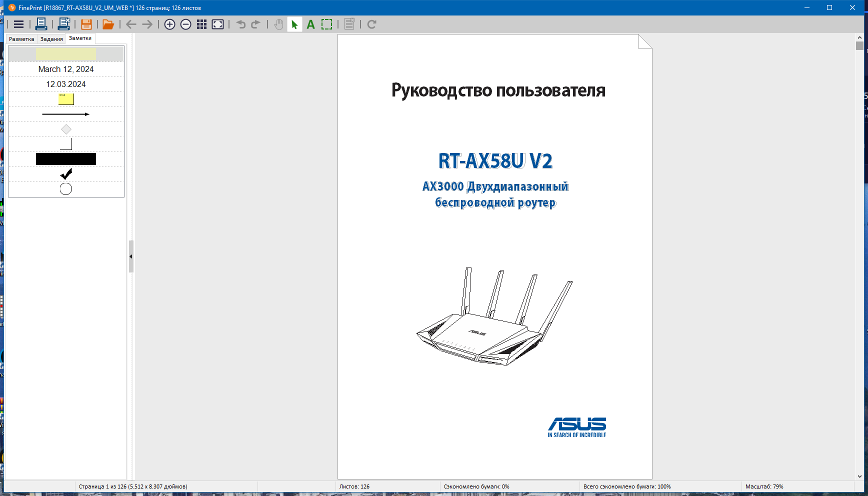This screenshot has width=868, height=496.
Task: Click 'Сэкономлено бумаги: 0%' status field
Action: click(x=476, y=486)
